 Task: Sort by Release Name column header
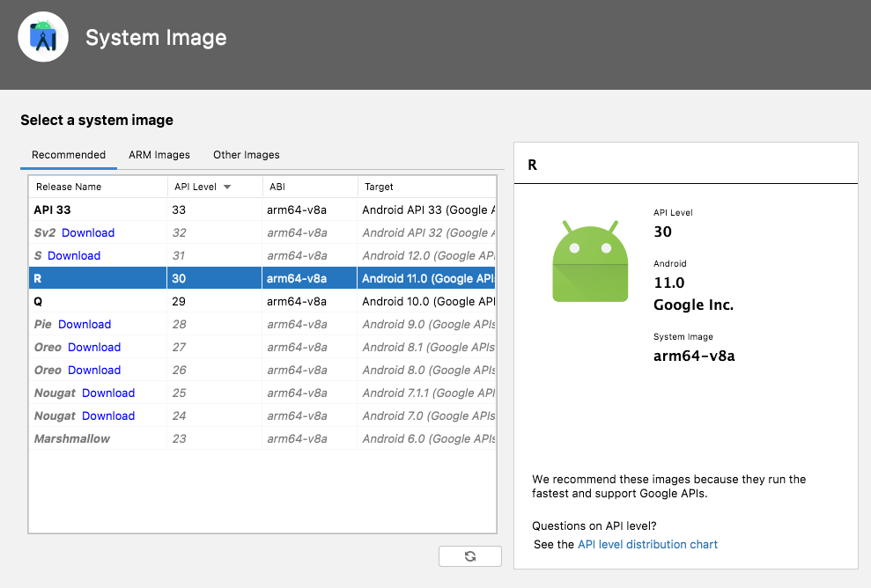pyautogui.click(x=98, y=187)
